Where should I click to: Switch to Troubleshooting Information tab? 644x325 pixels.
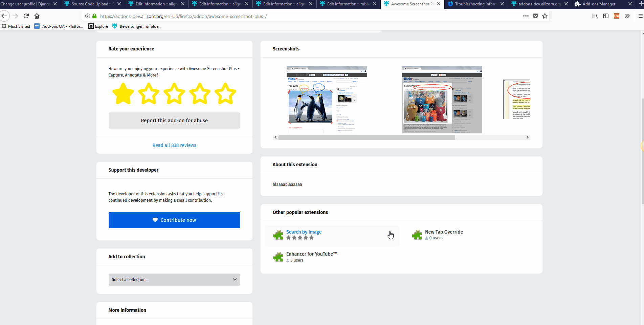tap(476, 4)
